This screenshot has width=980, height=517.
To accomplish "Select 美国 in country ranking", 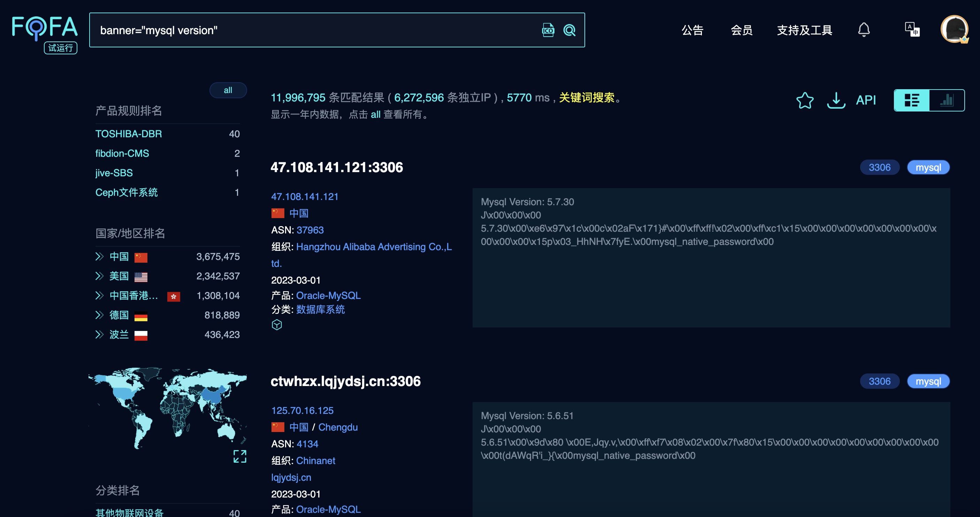I will pos(119,276).
